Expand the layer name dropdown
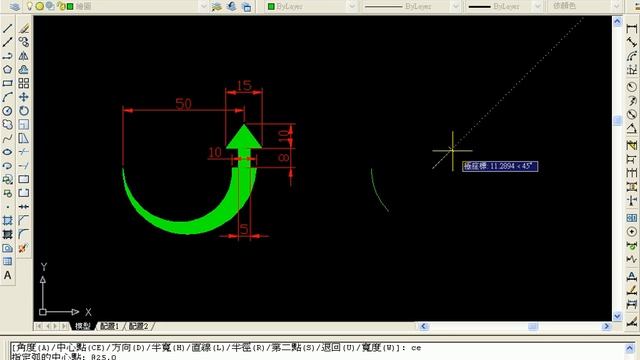The image size is (640, 360). (204, 6)
